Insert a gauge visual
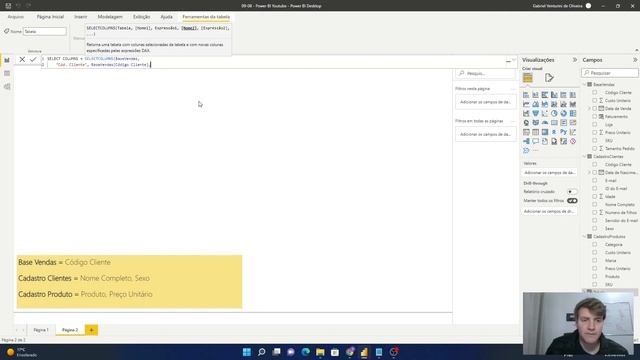 pos(545,123)
